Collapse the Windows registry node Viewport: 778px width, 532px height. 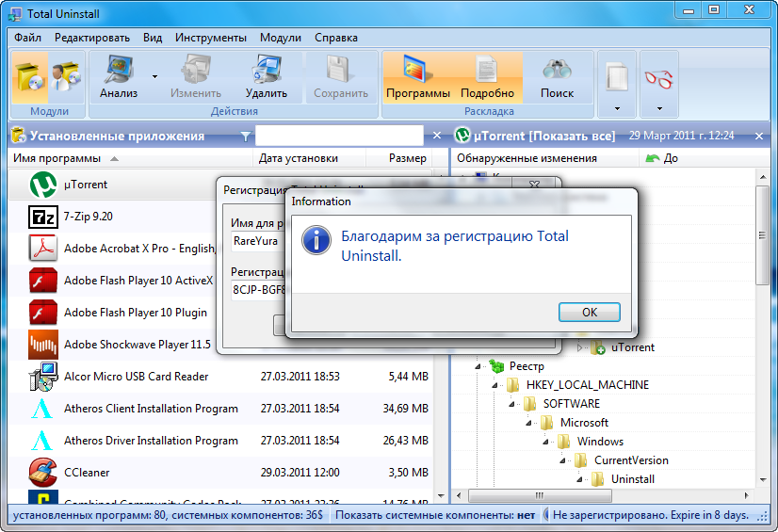(545, 443)
